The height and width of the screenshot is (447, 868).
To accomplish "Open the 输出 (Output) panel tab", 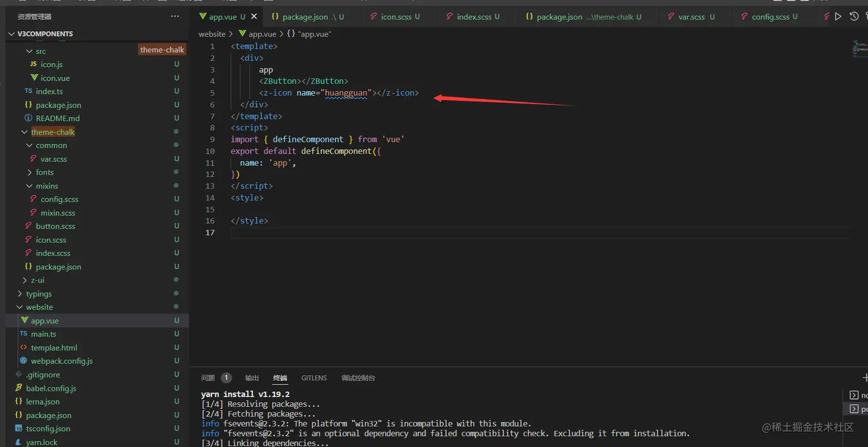I will [252, 377].
